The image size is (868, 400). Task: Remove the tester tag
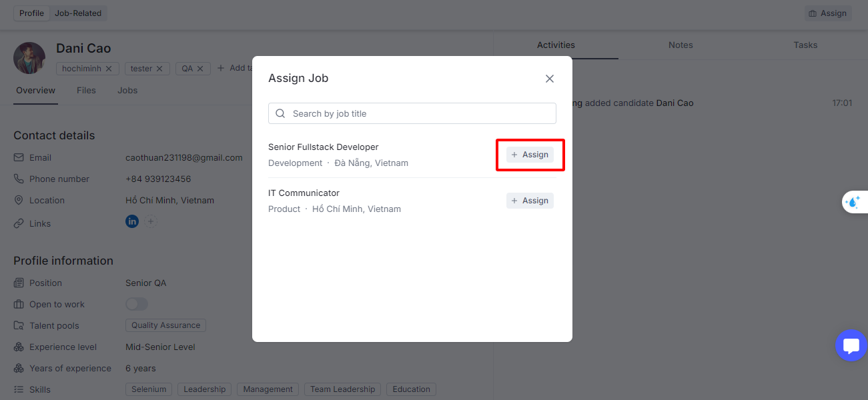click(159, 69)
